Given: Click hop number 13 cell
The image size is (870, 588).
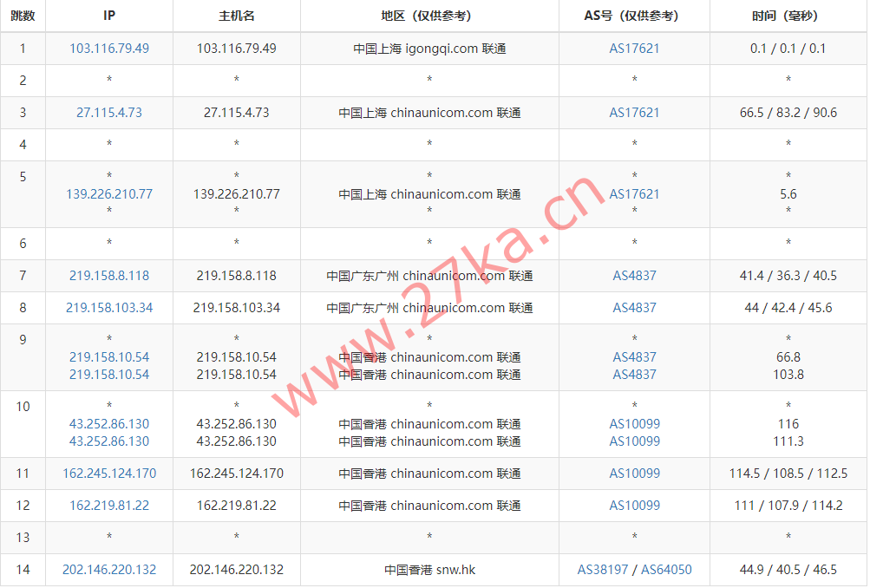Looking at the screenshot, I should click(x=23, y=538).
